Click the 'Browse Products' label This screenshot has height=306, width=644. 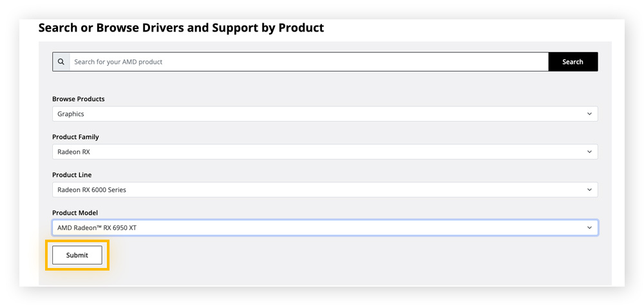pyautogui.click(x=79, y=99)
